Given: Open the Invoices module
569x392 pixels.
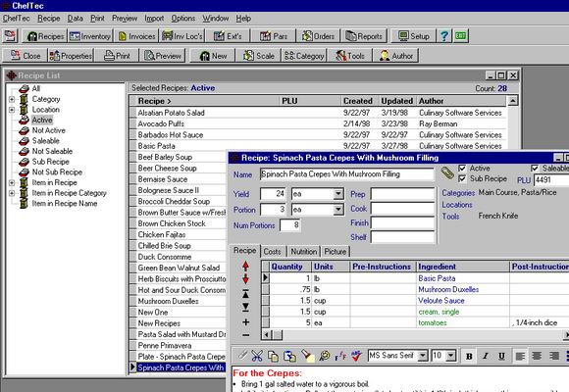Looking at the screenshot, I should [x=136, y=36].
